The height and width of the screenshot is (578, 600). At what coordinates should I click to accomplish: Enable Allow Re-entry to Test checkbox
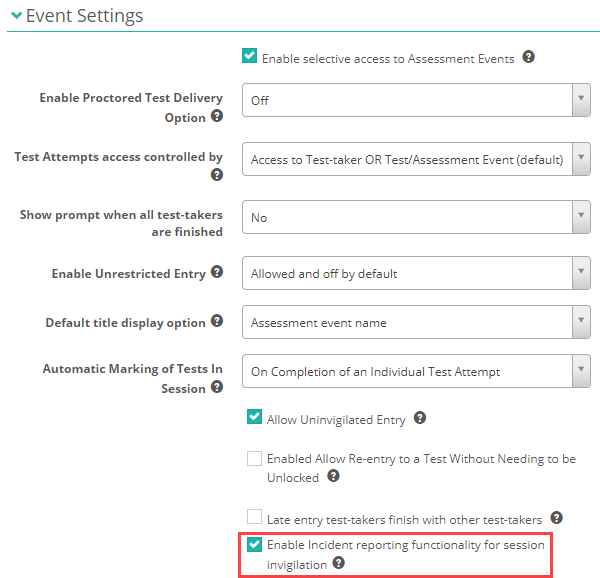(255, 459)
